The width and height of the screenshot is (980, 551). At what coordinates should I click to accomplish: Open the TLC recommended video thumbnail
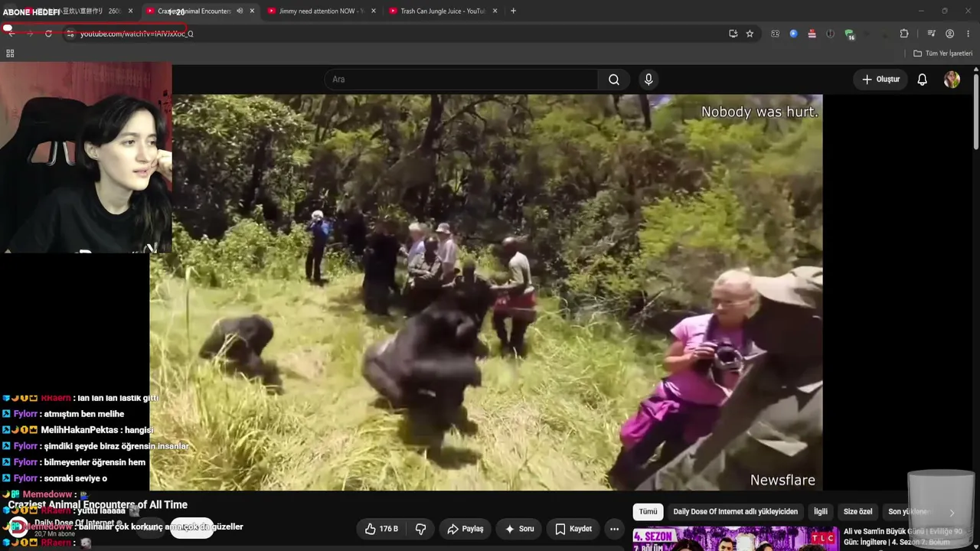pos(735,539)
